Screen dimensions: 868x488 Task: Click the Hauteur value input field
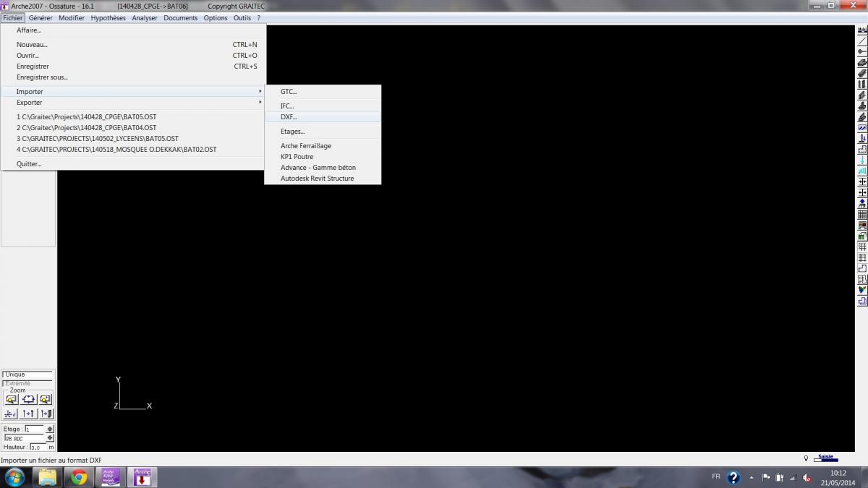(x=38, y=448)
